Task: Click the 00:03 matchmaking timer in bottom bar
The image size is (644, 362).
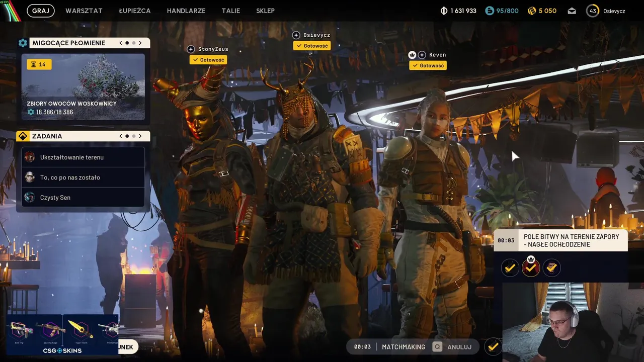Action: [362, 347]
